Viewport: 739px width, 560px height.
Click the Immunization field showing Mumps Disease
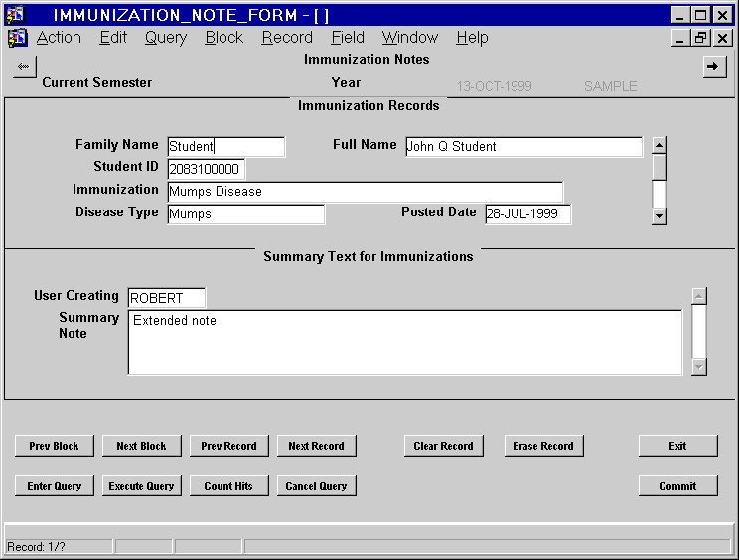[x=365, y=192]
